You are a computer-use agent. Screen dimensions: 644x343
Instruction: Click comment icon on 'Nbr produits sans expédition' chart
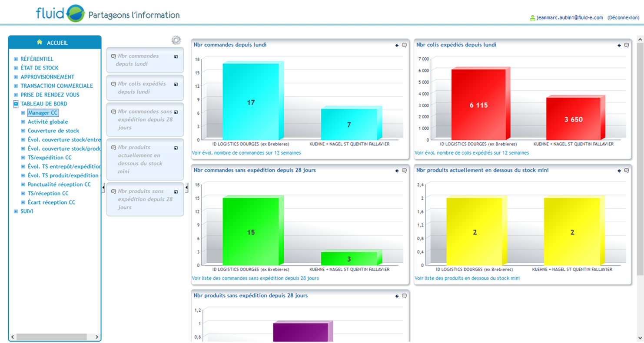pos(404,296)
